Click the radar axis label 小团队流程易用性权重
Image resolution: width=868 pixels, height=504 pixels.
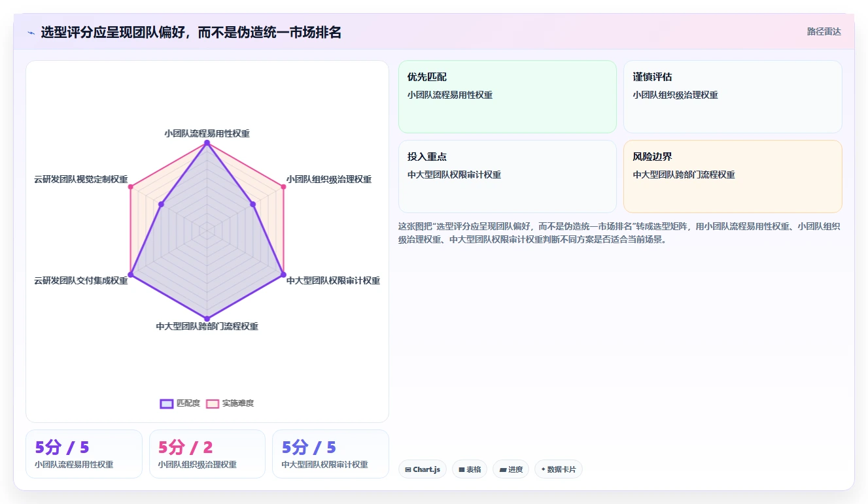[x=207, y=133]
